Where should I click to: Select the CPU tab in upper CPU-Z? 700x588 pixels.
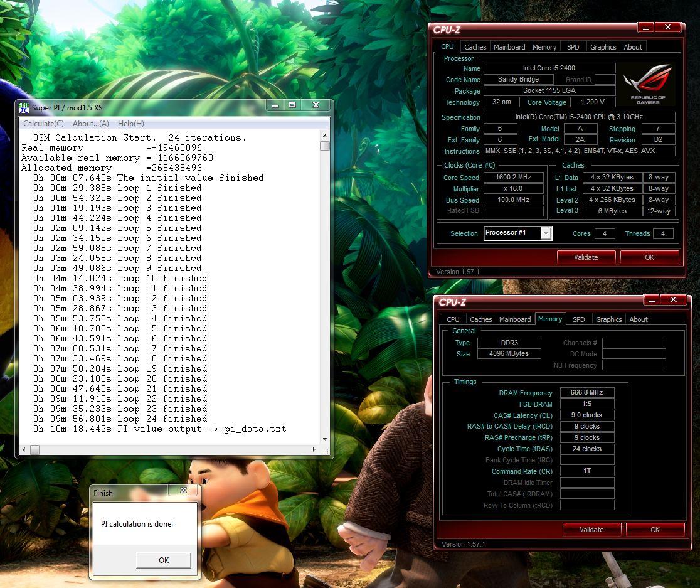447,46
